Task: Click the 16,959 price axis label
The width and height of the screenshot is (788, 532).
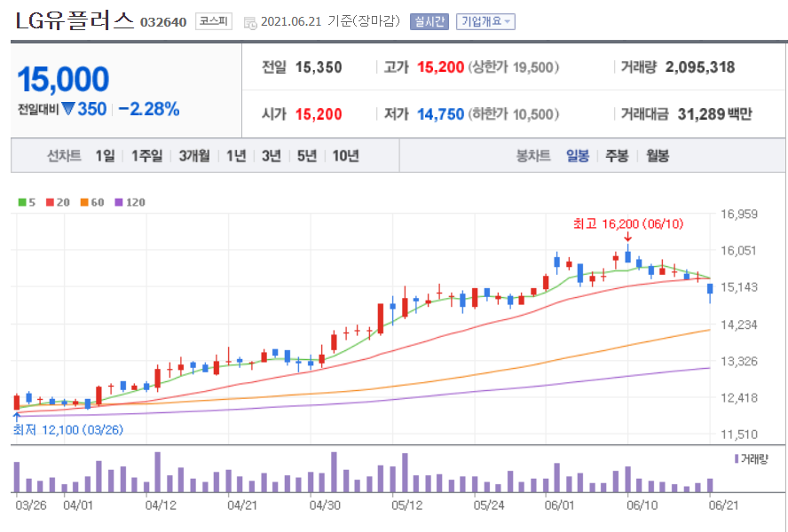Action: [738, 214]
